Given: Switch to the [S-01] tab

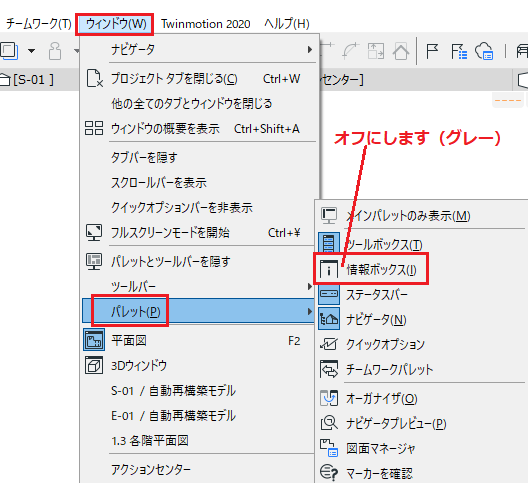Looking at the screenshot, I should click(x=28, y=80).
